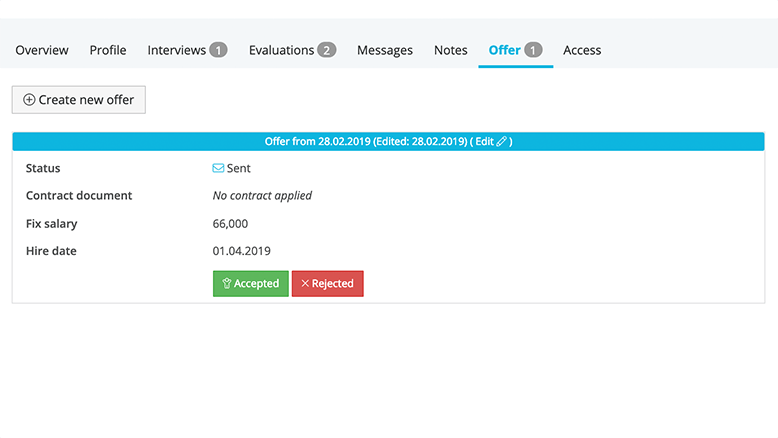Select the Offer tab
This screenshot has height=438, width=778.
click(x=515, y=50)
